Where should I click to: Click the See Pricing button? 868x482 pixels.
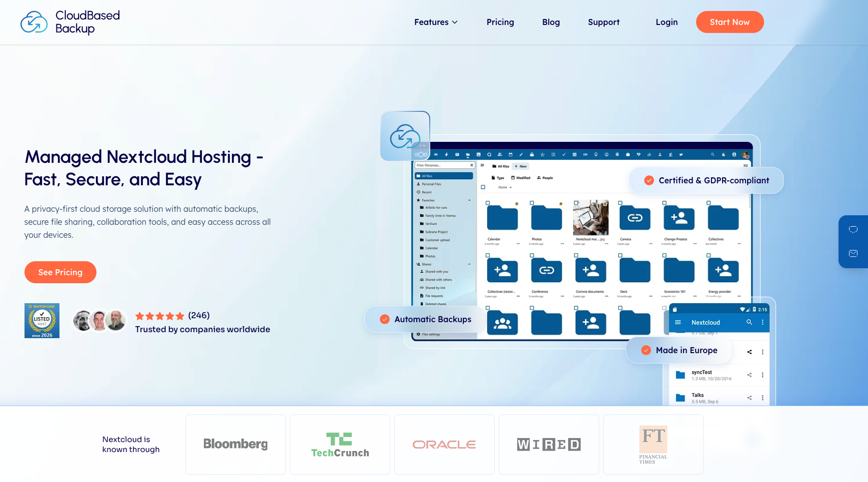coord(60,272)
